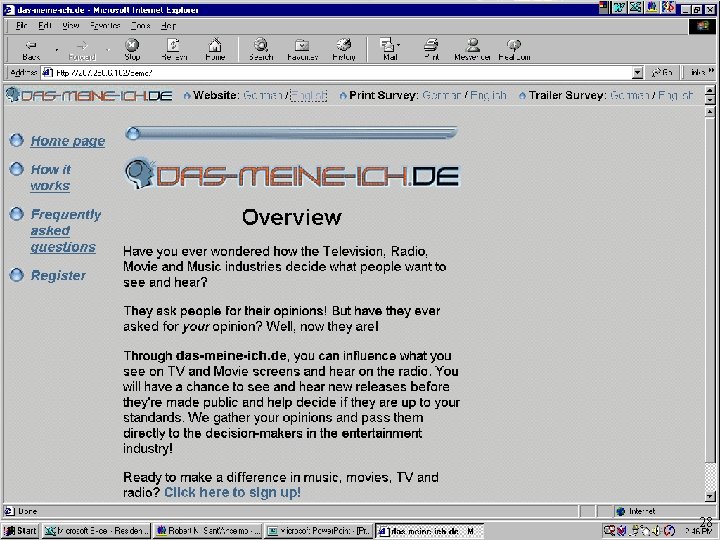Open Trailer Survey German link
The height and width of the screenshot is (540, 720).
coord(629,95)
